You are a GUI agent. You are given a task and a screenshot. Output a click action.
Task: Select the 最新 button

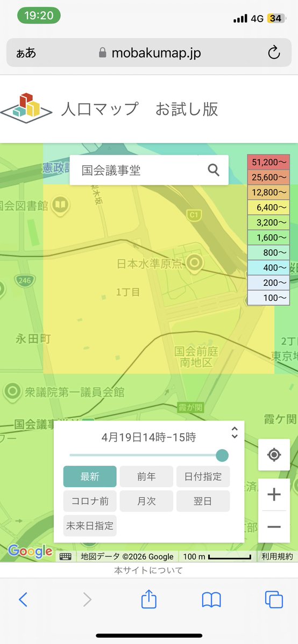[90, 476]
